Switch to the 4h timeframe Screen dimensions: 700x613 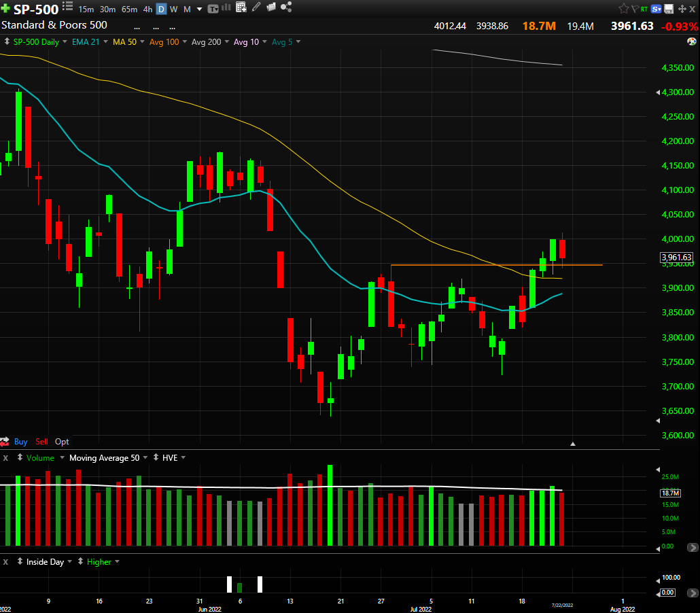pos(147,9)
